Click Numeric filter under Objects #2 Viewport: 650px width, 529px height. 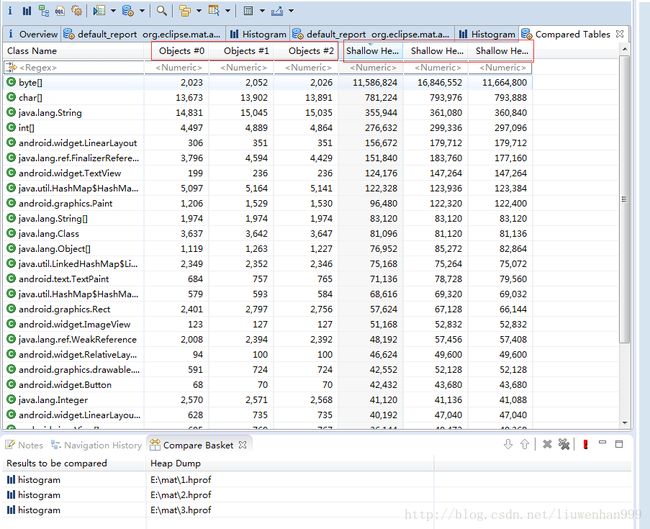tap(306, 68)
